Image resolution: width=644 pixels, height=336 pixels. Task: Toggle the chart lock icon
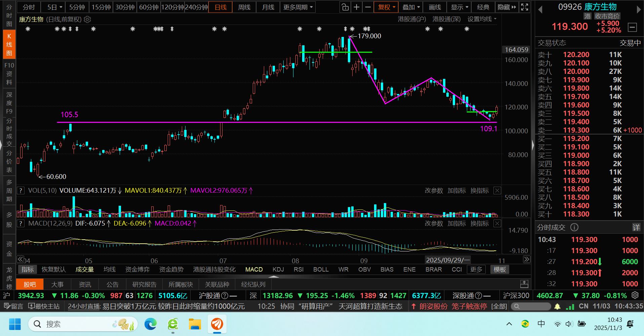point(345,7)
